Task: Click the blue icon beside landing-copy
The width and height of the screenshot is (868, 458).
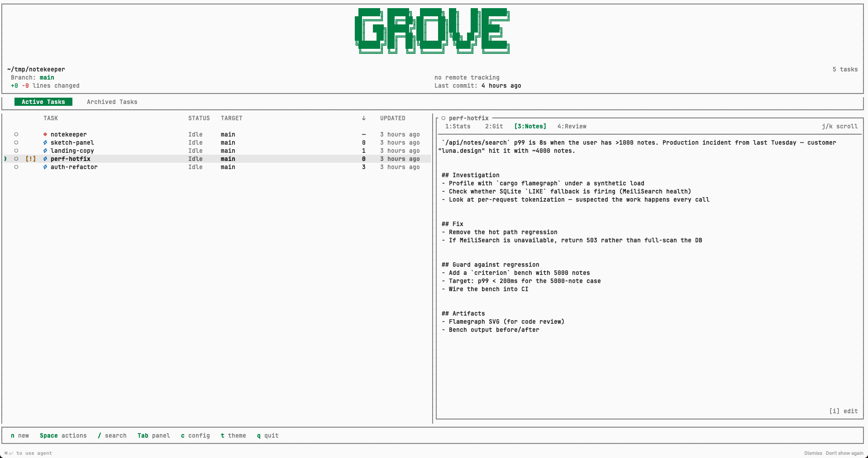Action: 45,151
